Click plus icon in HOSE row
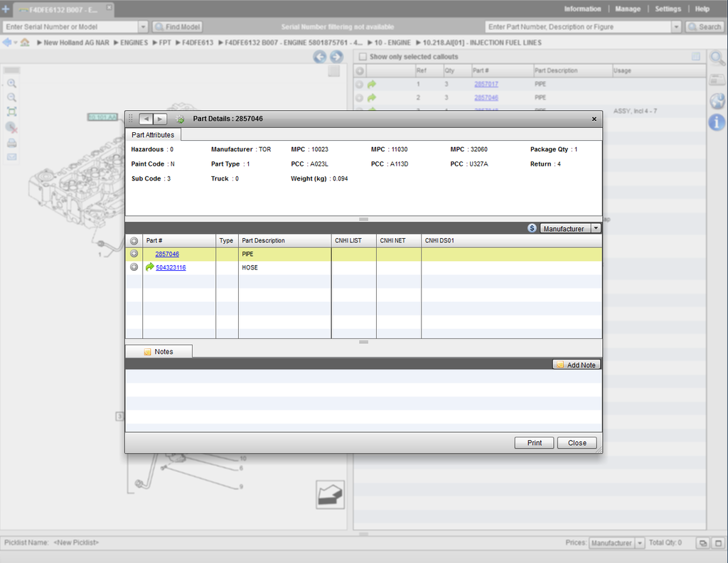728x563 pixels. 134,267
